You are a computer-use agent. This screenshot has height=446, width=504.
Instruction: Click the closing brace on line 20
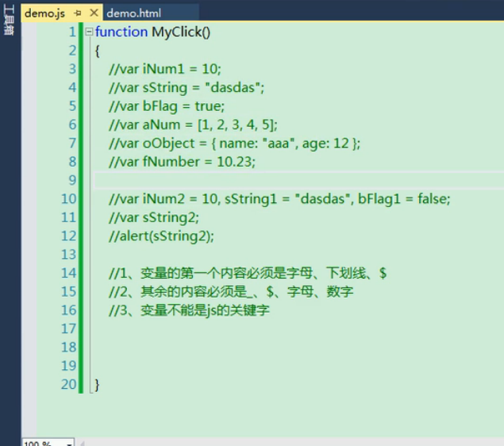pyautogui.click(x=97, y=385)
